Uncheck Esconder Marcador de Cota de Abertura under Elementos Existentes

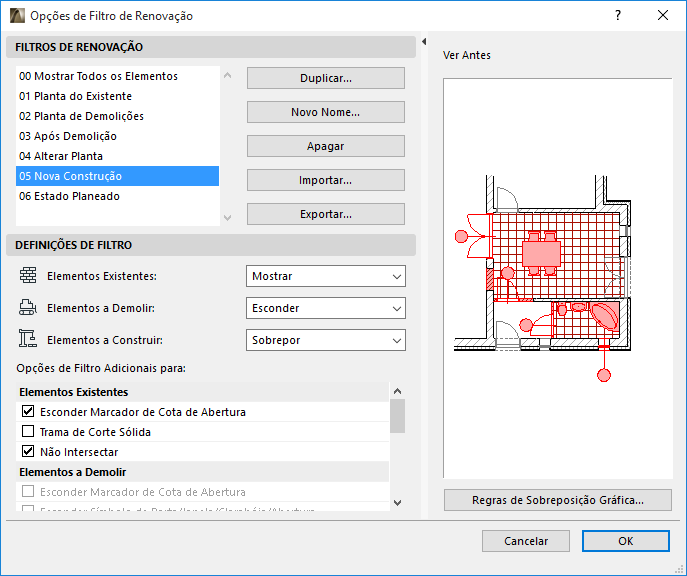(x=28, y=411)
